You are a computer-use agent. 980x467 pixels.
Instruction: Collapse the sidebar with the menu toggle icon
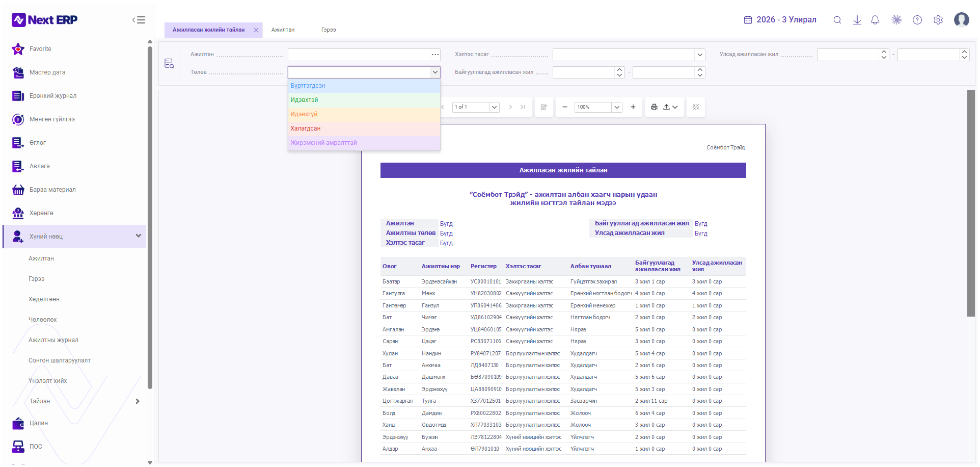point(139,20)
